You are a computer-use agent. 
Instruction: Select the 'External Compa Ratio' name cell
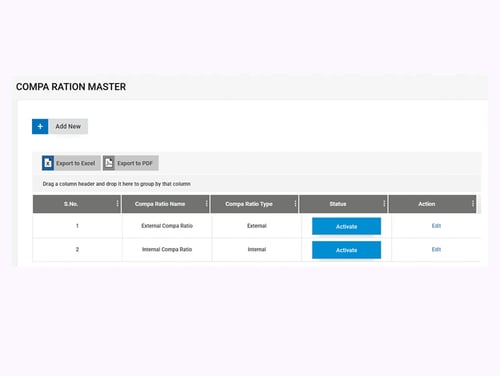point(167,226)
